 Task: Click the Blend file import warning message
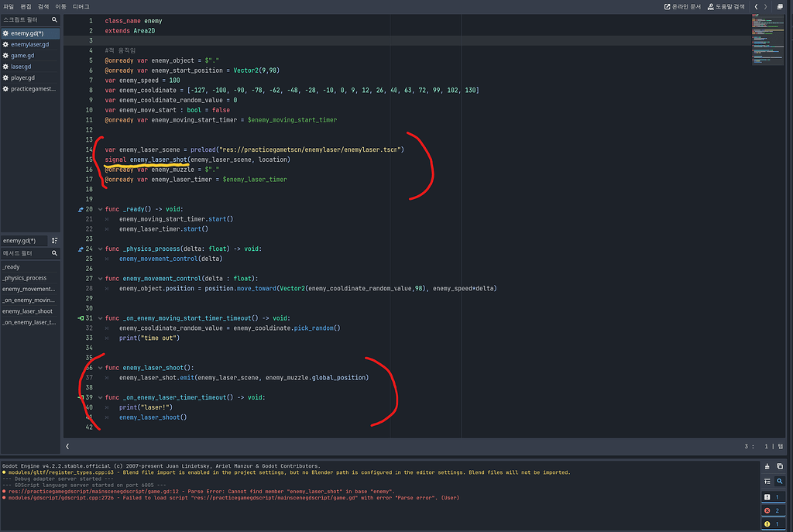click(288, 473)
